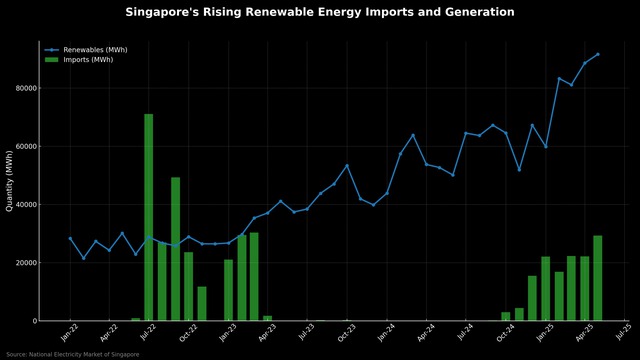Click the Apr-22 x-axis label
640x360 pixels.
coord(109,332)
